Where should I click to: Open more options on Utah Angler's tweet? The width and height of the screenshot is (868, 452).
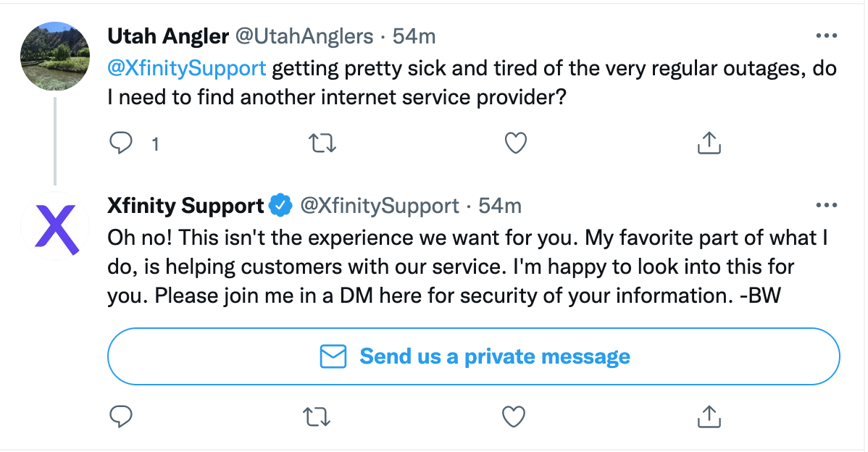pyautogui.click(x=826, y=35)
